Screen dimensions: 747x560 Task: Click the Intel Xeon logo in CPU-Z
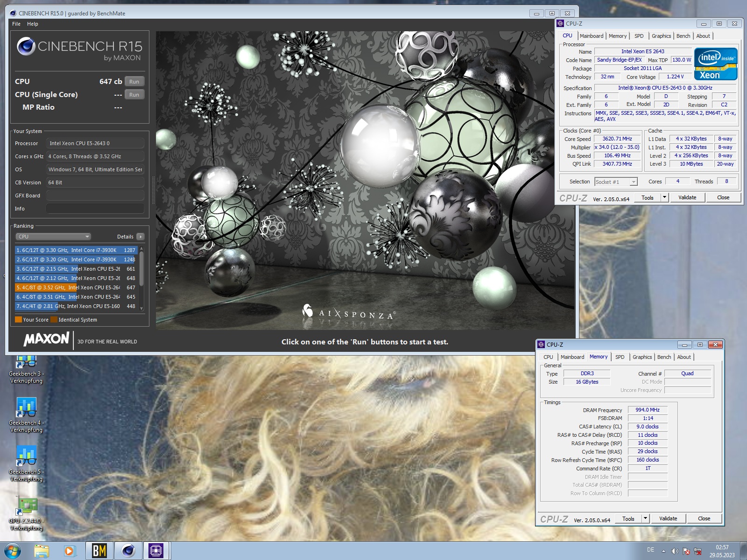click(x=716, y=64)
